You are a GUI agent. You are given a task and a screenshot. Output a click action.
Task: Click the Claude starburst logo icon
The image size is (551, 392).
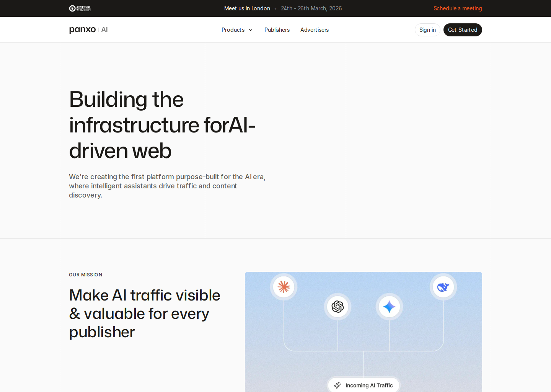tap(284, 287)
